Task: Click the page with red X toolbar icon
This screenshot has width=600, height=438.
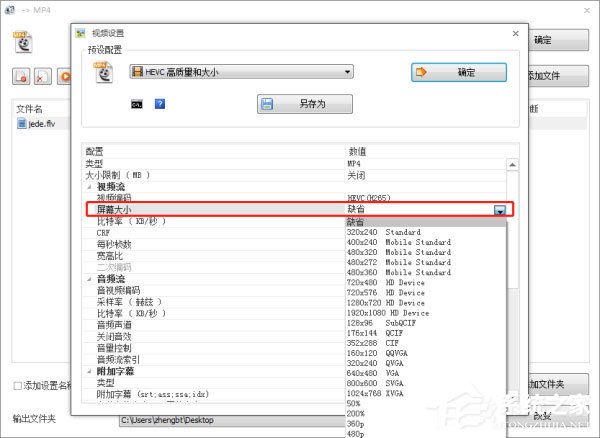Action: click(43, 76)
